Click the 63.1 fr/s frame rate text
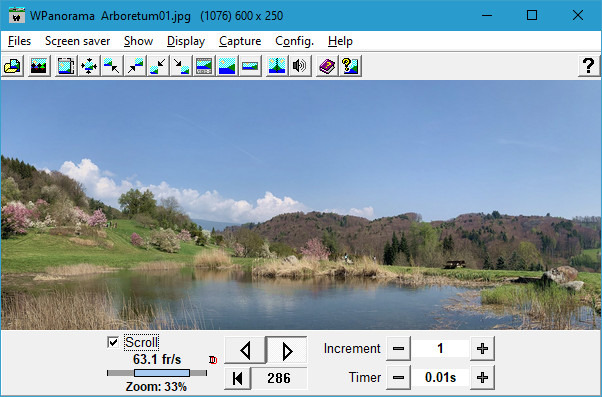This screenshot has height=397, width=602. click(157, 359)
